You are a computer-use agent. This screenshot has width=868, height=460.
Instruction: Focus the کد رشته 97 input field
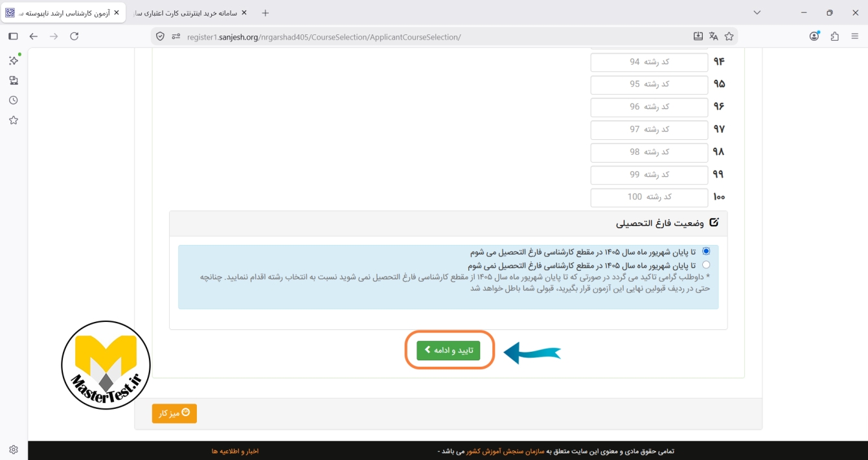(649, 130)
